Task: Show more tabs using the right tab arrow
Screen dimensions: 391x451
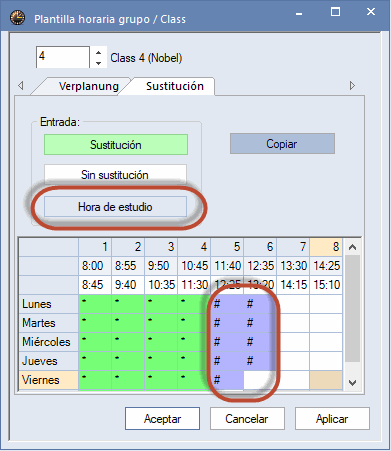Action: pyautogui.click(x=352, y=86)
